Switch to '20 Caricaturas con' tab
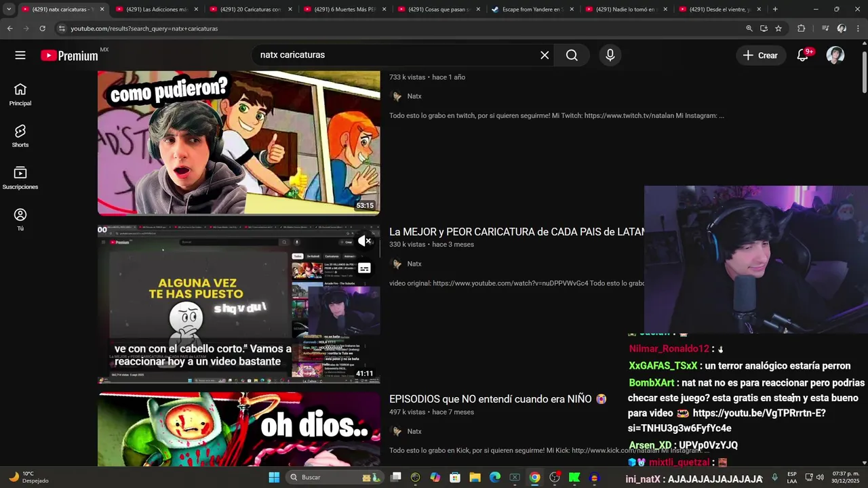 coord(250,9)
